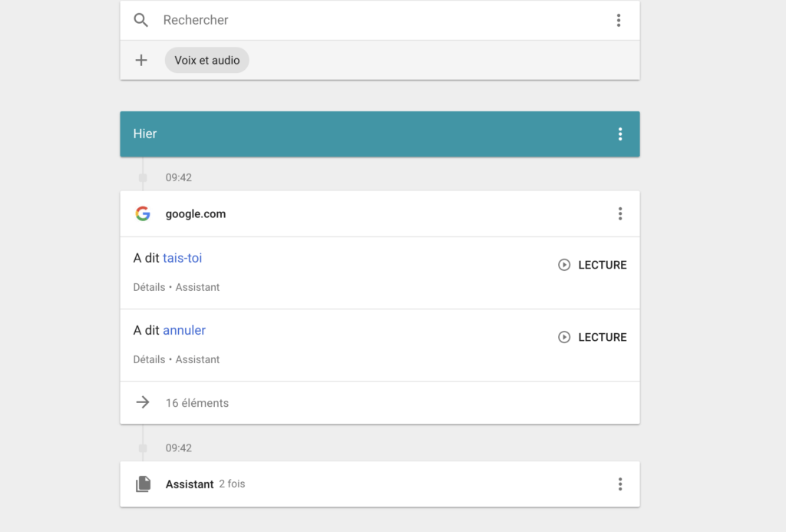Click the search magnifier icon
786x532 pixels.
141,20
